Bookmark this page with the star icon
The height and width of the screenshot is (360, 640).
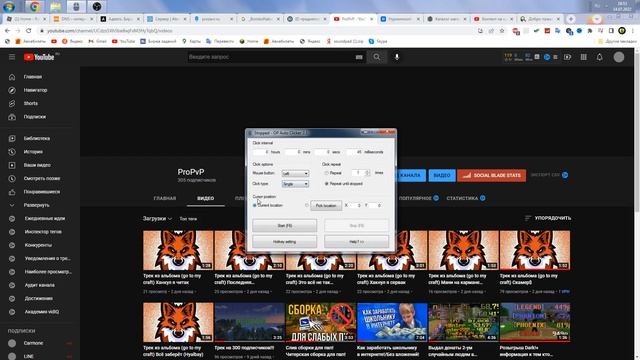click(502, 31)
